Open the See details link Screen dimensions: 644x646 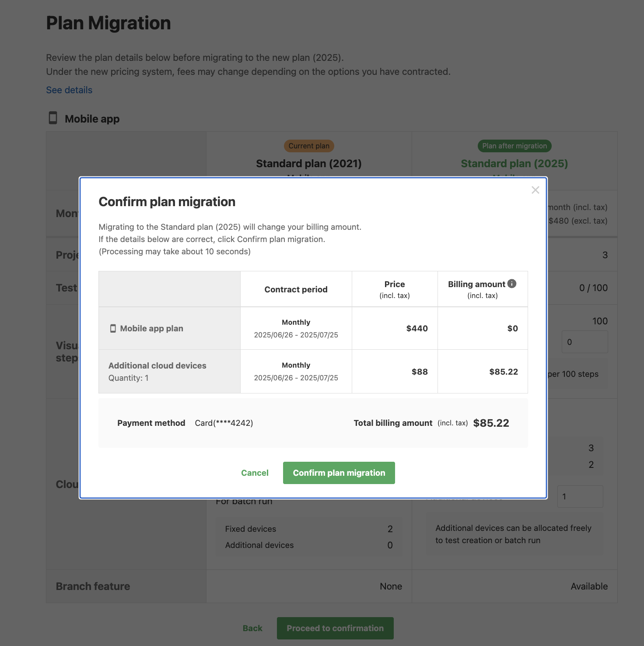[x=69, y=90]
